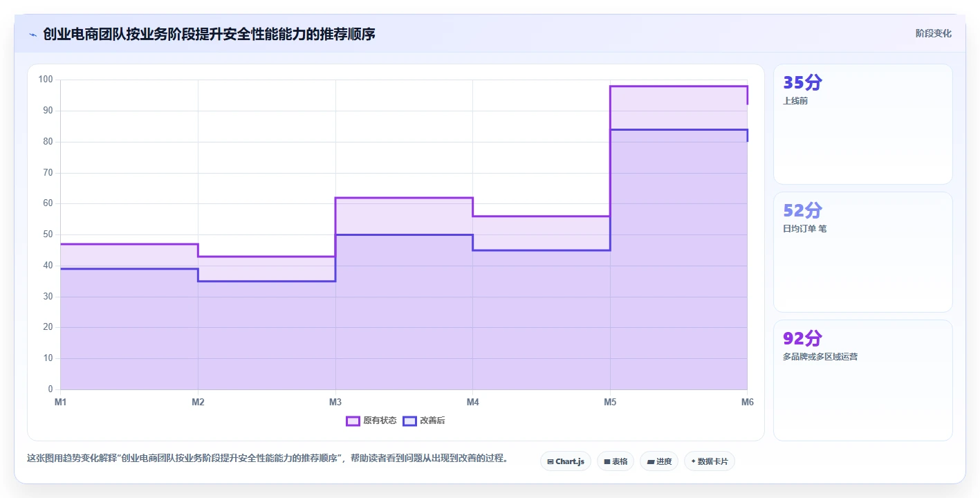Click the M1 axis label

pyautogui.click(x=60, y=402)
